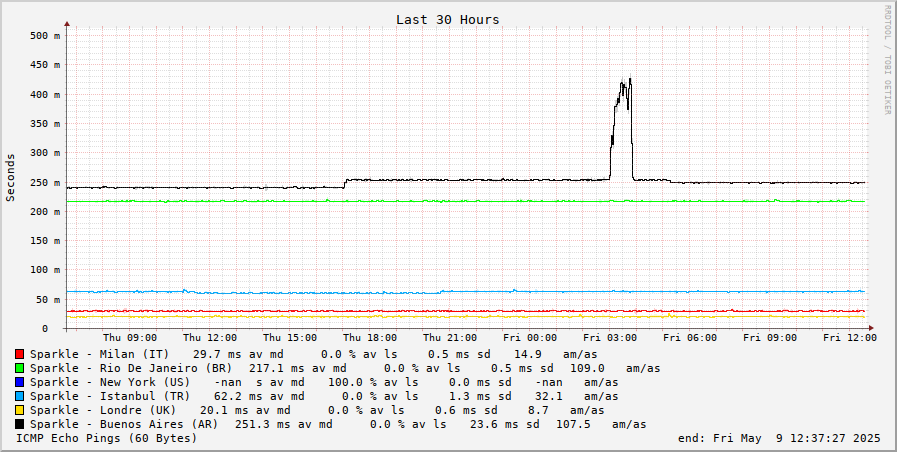Click the '107.5' Buenos Aires am/as value
This screenshot has width=897, height=452.
tap(574, 425)
